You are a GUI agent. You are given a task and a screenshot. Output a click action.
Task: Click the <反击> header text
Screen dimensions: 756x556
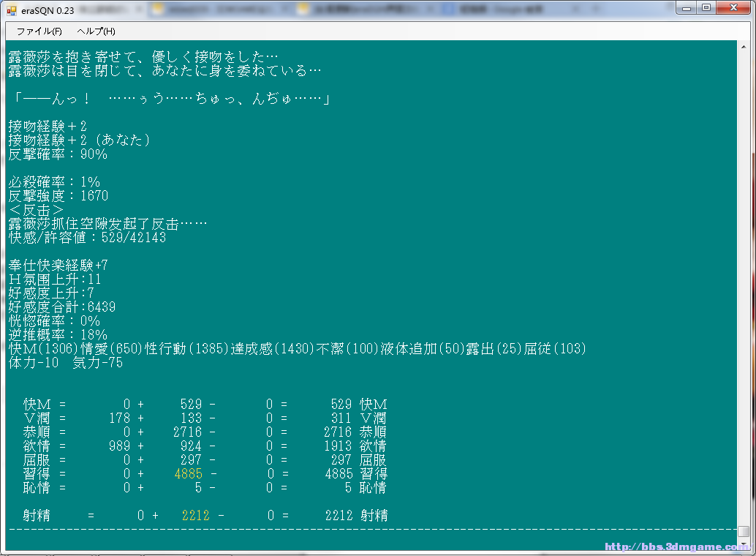pyautogui.click(x=37, y=210)
